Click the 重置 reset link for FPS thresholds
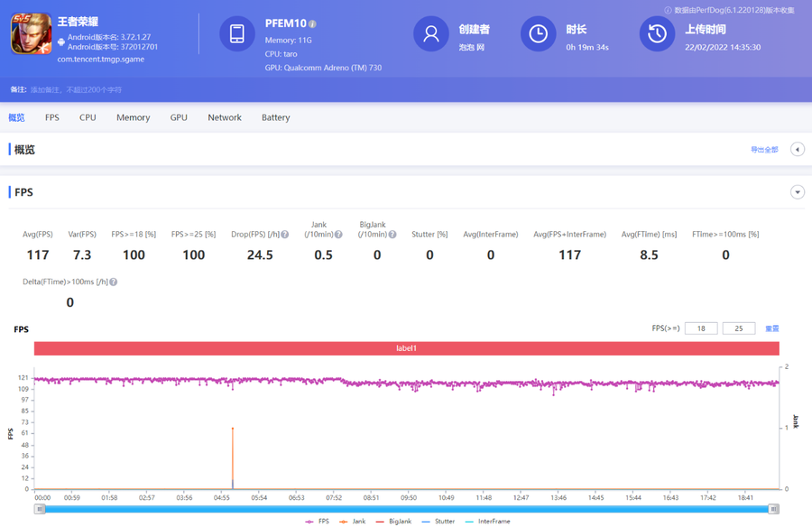The image size is (812, 527). tap(772, 328)
